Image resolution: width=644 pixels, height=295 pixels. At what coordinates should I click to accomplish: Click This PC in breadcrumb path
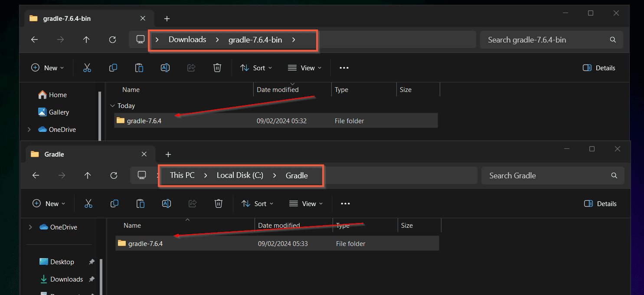coord(182,175)
